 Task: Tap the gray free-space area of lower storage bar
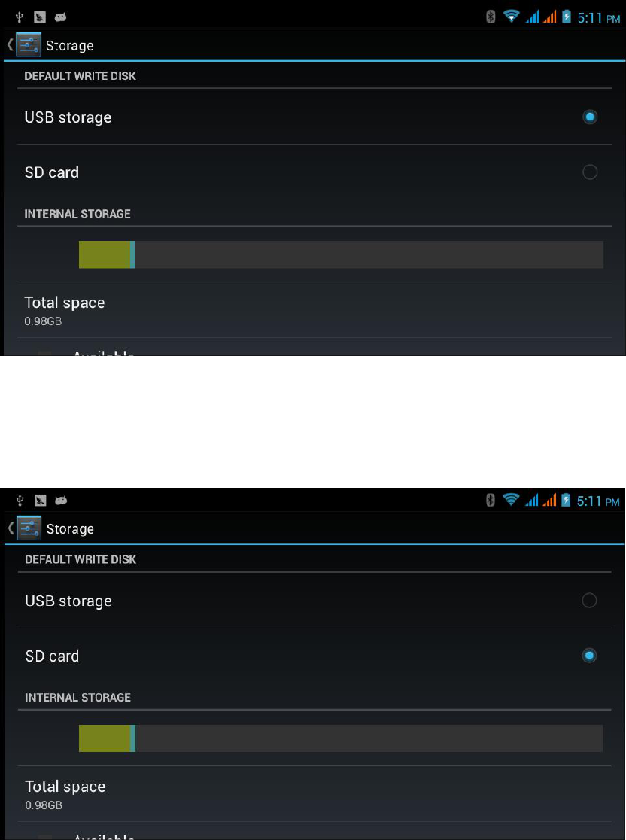[x=369, y=738]
